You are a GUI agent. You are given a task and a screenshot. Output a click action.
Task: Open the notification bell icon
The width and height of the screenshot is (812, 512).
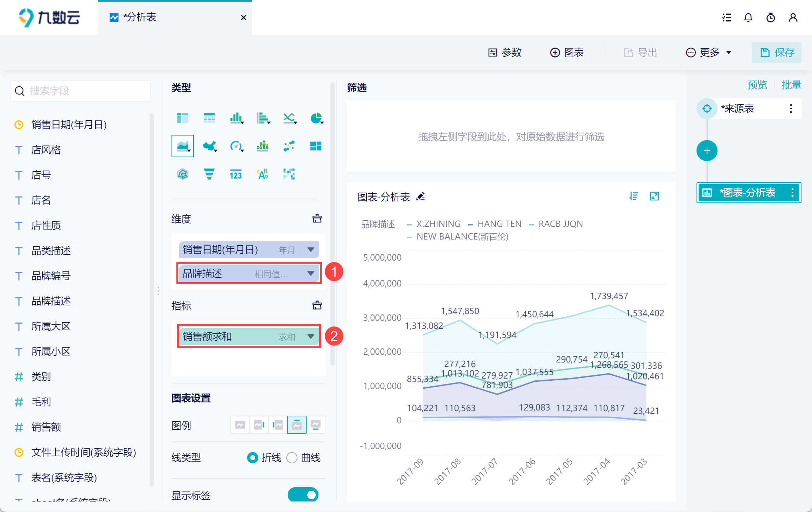[x=748, y=18]
